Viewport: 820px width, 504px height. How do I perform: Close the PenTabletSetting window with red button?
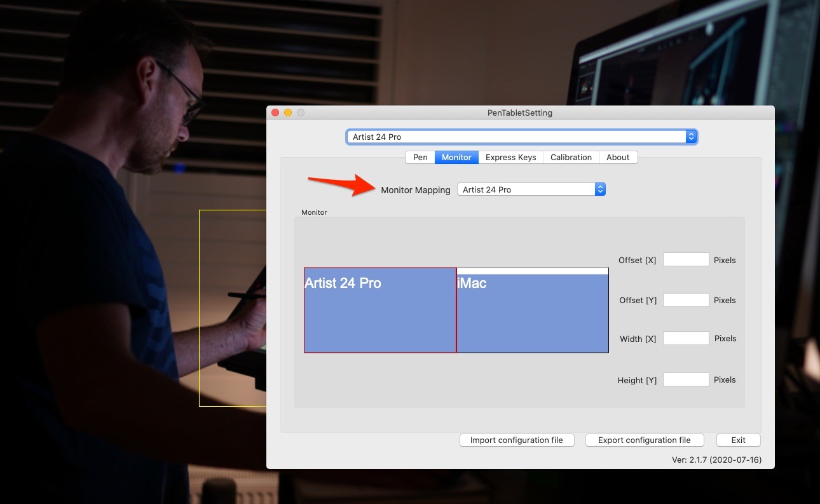275,112
